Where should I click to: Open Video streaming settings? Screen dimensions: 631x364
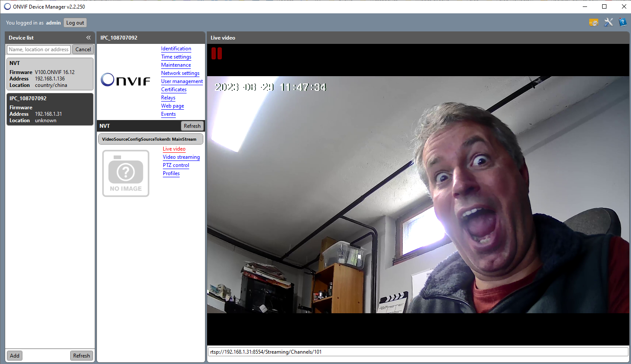click(x=181, y=157)
